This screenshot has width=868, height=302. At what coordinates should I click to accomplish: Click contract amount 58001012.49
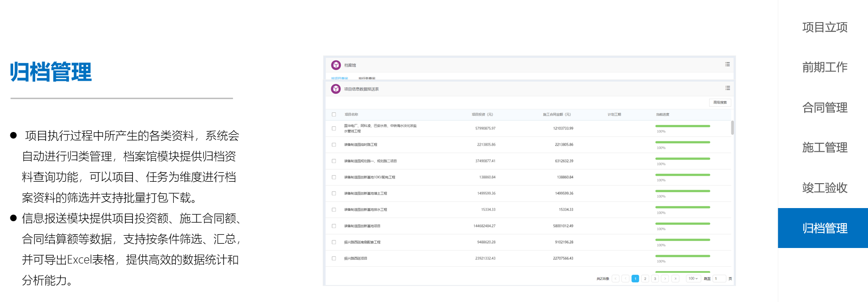coord(563,226)
